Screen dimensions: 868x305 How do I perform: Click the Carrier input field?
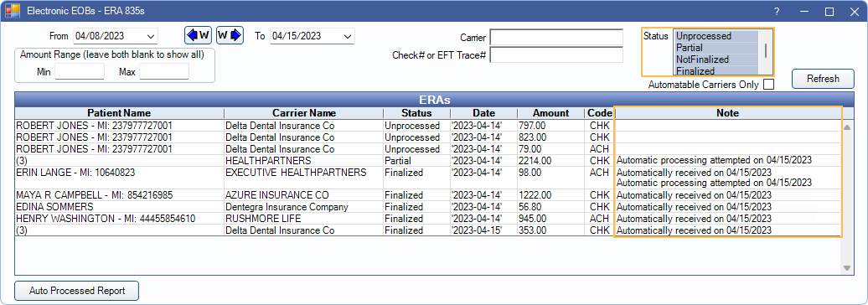[x=556, y=38]
